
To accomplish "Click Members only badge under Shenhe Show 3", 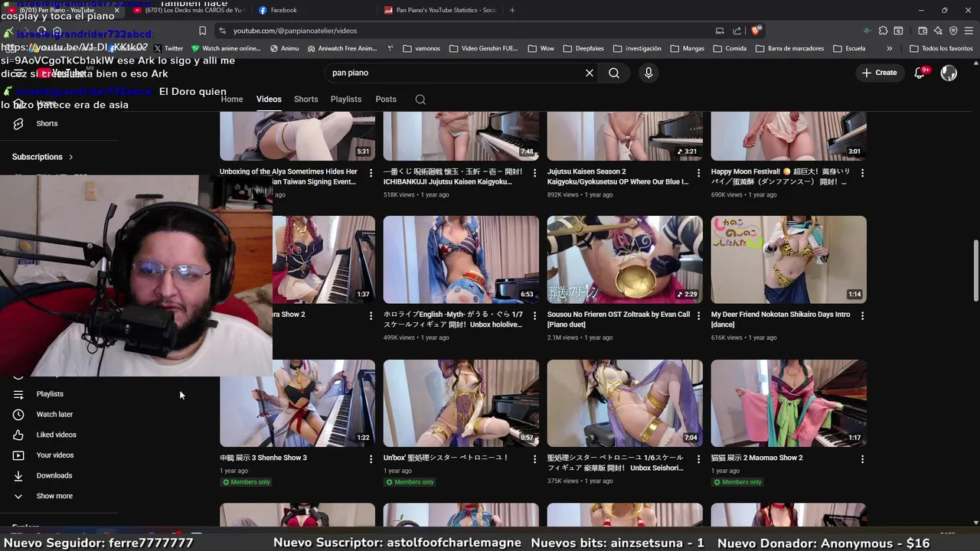I will (247, 482).
